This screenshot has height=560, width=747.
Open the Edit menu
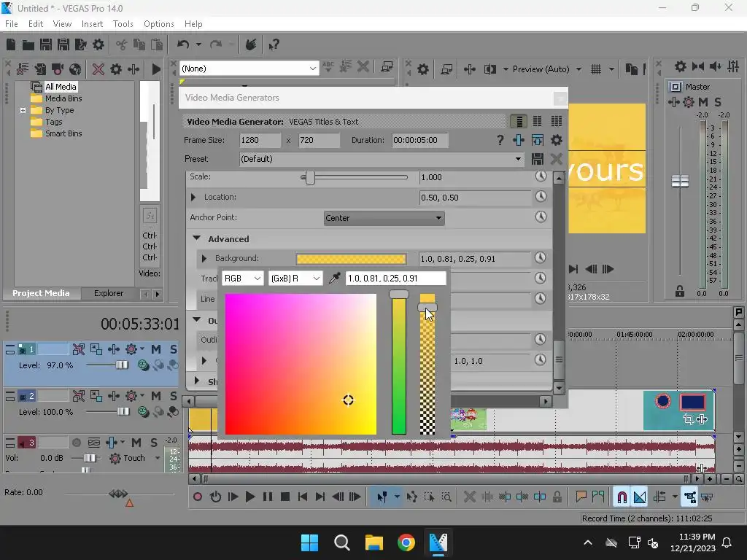point(36,24)
